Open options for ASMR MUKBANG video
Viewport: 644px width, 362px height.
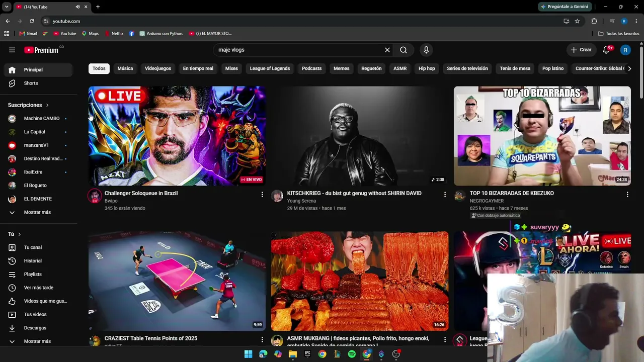click(445, 339)
